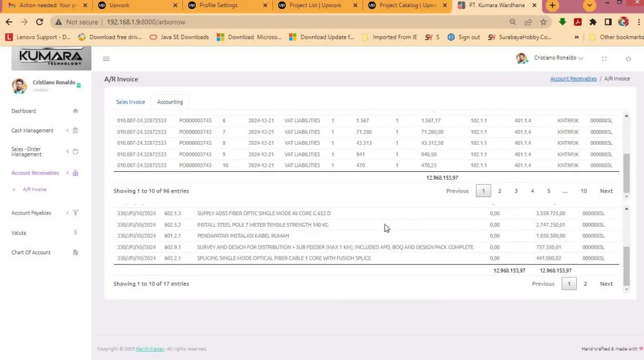The image size is (644, 360).
Task: Click the Java SE Downloads bookmark
Action: [x=180, y=37]
